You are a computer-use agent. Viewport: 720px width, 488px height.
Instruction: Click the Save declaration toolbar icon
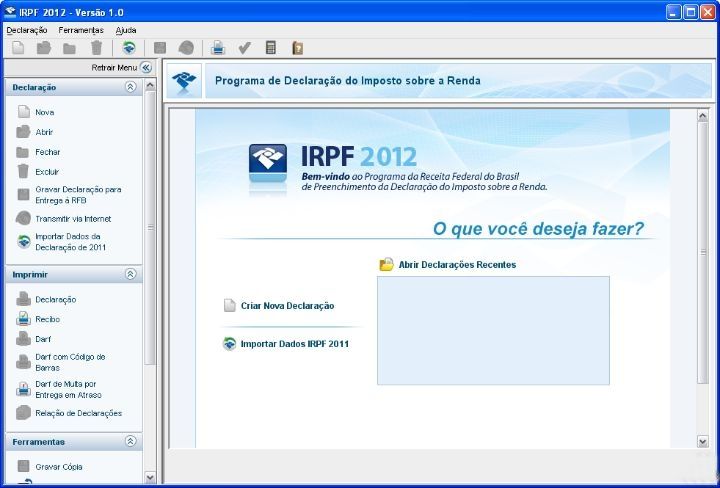[x=160, y=48]
